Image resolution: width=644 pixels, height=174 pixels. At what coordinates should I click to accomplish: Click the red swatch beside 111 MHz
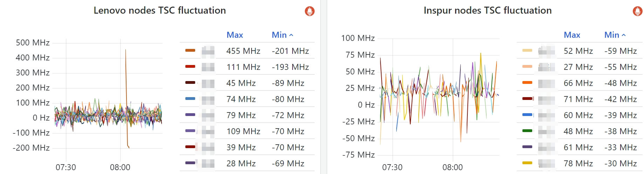click(x=190, y=66)
